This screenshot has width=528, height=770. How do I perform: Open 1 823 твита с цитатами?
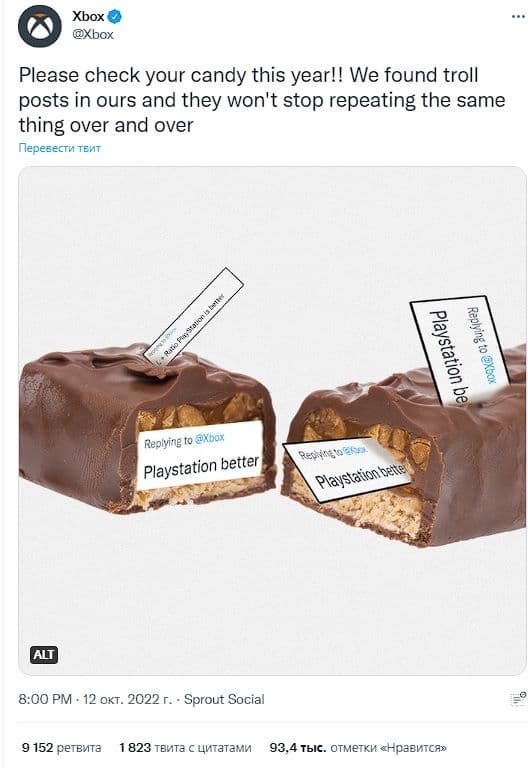185,747
